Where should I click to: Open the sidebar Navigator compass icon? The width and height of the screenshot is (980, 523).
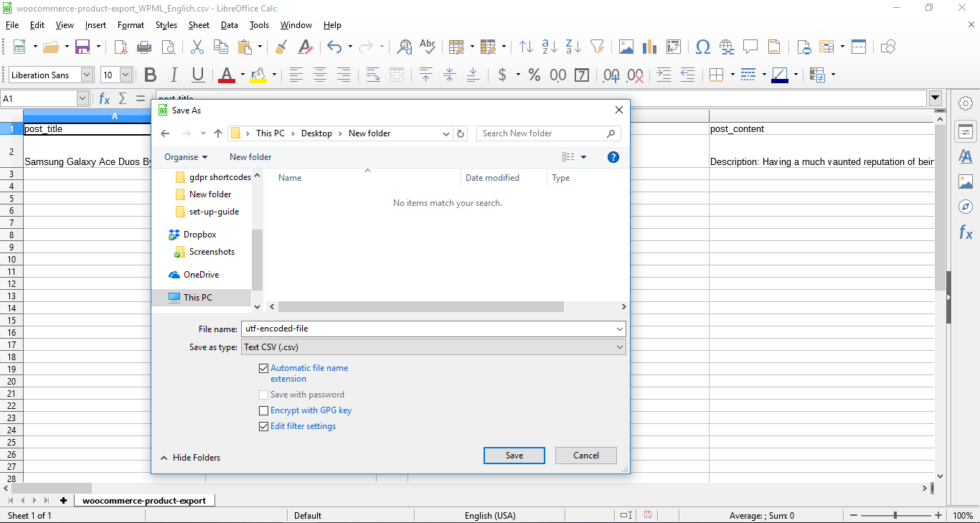(x=966, y=207)
